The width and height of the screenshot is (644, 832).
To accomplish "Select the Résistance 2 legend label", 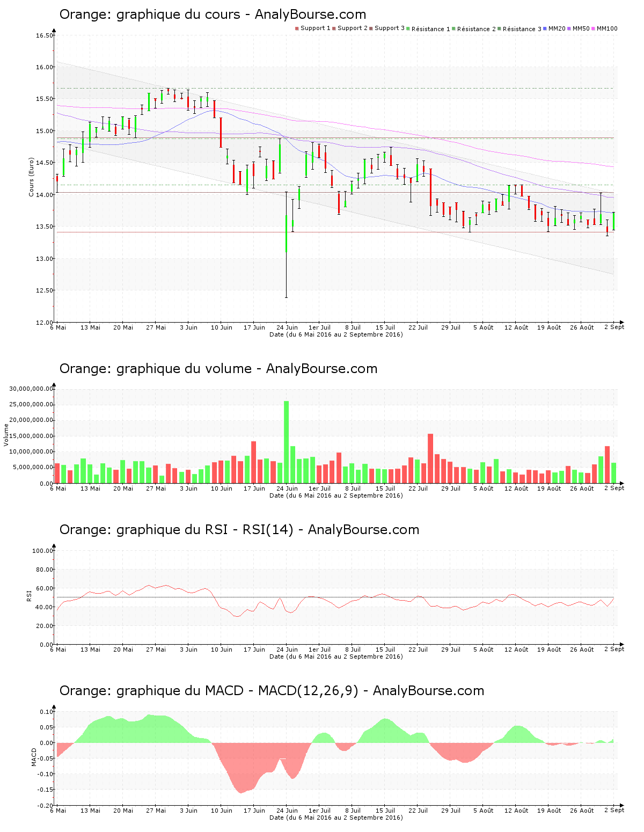I will [477, 29].
